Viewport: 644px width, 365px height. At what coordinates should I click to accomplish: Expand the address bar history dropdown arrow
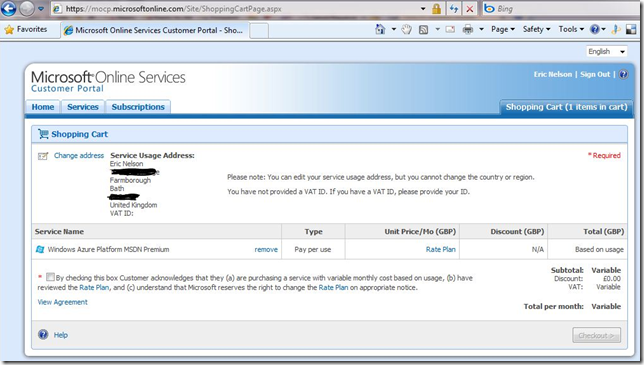(423, 9)
